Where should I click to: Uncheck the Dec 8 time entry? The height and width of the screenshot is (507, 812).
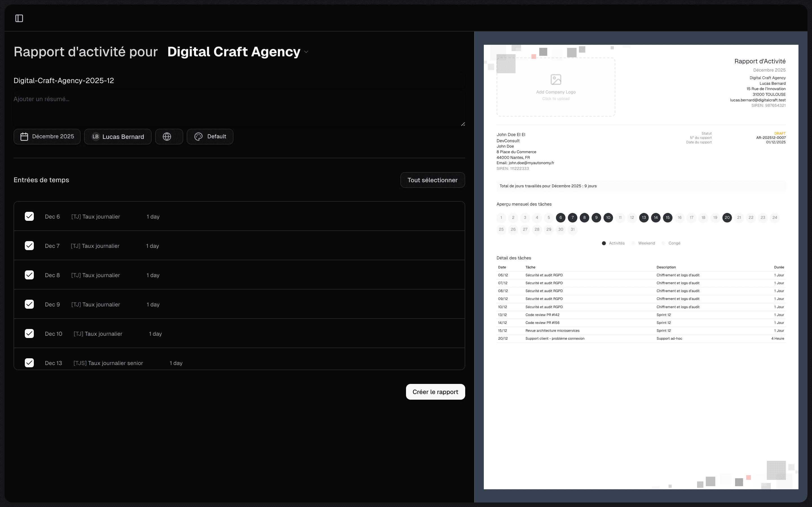pos(29,275)
